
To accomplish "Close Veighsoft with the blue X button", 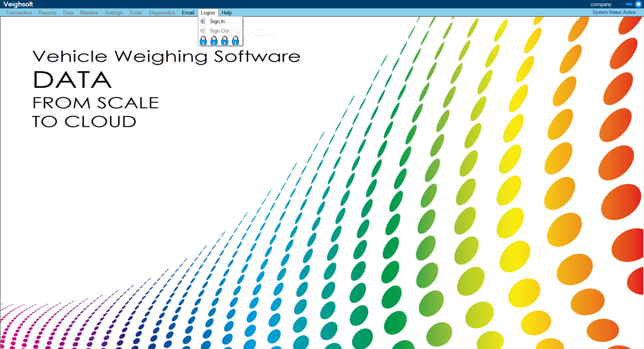I will (x=639, y=4).
